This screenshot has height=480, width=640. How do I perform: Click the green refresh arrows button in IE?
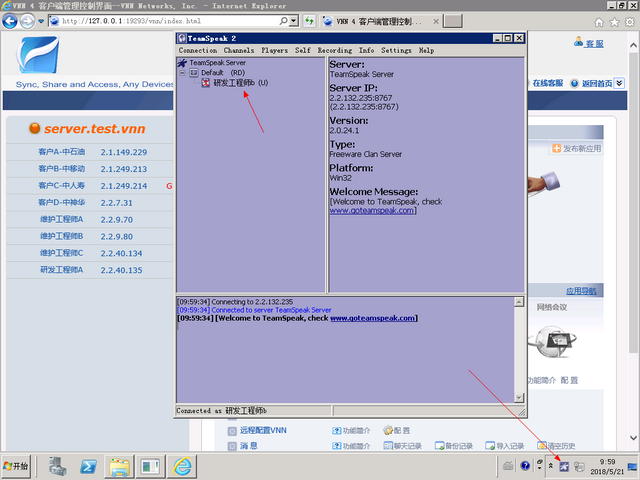(309, 21)
